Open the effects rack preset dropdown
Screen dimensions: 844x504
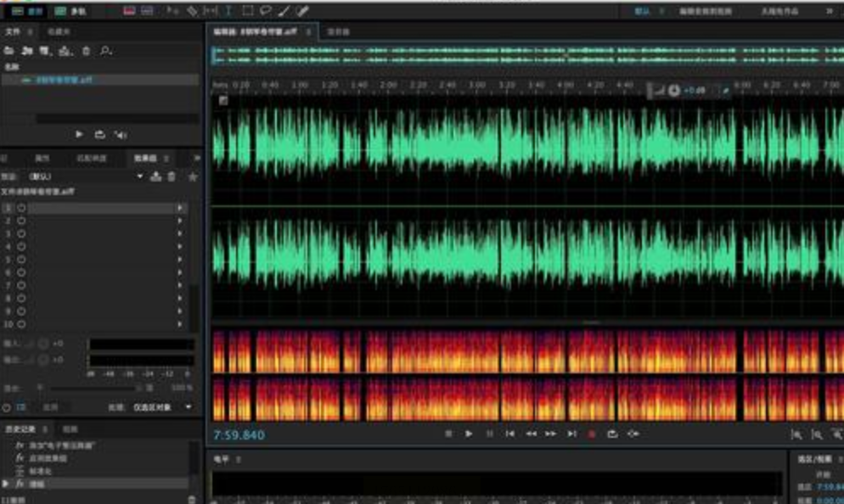coord(140,176)
